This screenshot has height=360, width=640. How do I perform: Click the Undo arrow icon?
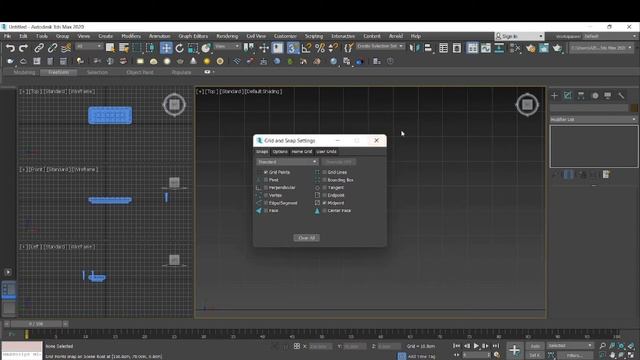pos(10,48)
